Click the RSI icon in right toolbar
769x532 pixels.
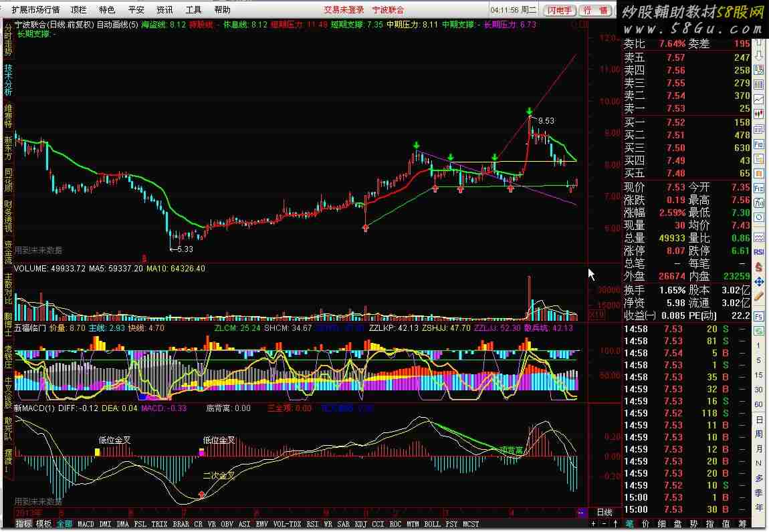759,251
